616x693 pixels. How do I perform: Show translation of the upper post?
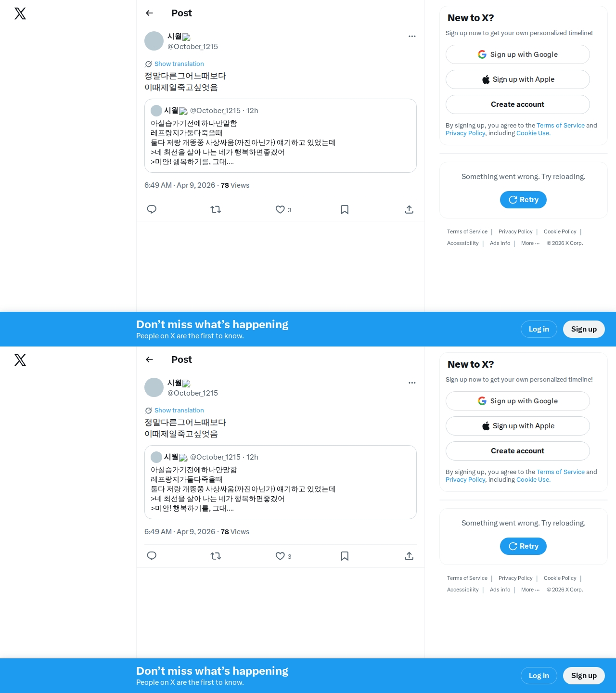pyautogui.click(x=179, y=64)
